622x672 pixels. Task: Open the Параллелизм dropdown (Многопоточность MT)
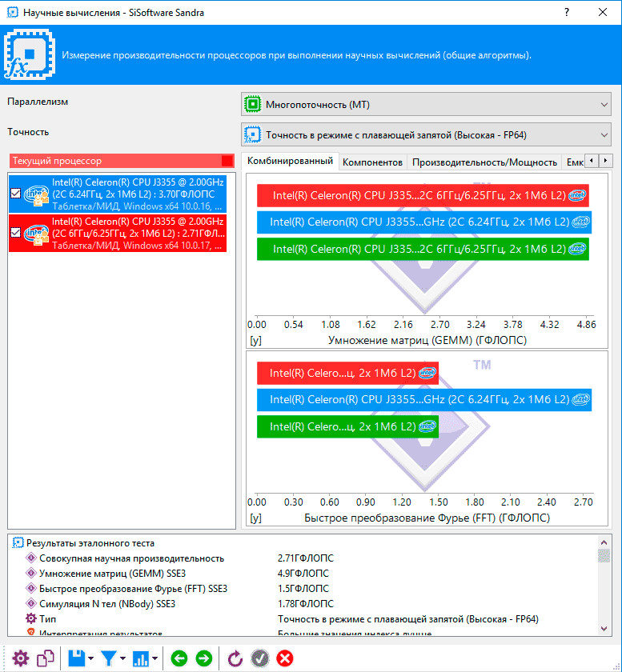click(x=426, y=104)
